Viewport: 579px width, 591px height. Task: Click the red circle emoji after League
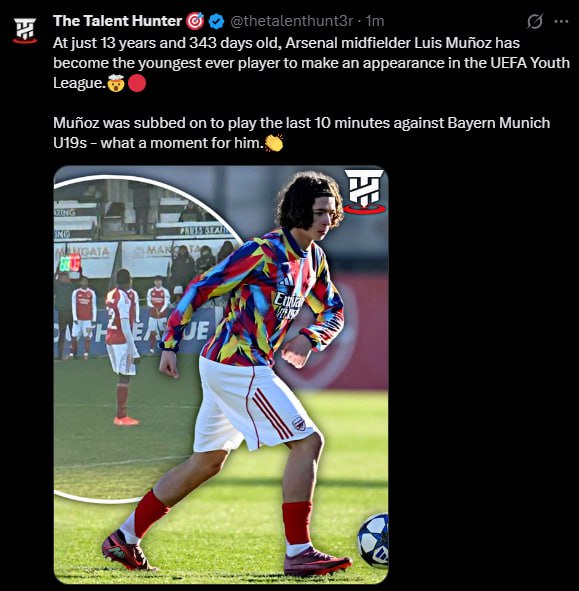tap(137, 83)
